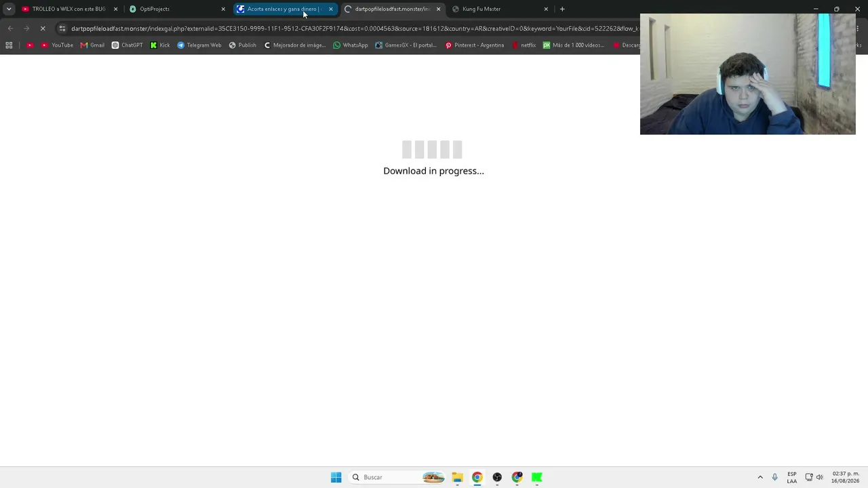Close the dartpopfileloadfast tab
Screen dimensions: 868x488
(x=438, y=9)
